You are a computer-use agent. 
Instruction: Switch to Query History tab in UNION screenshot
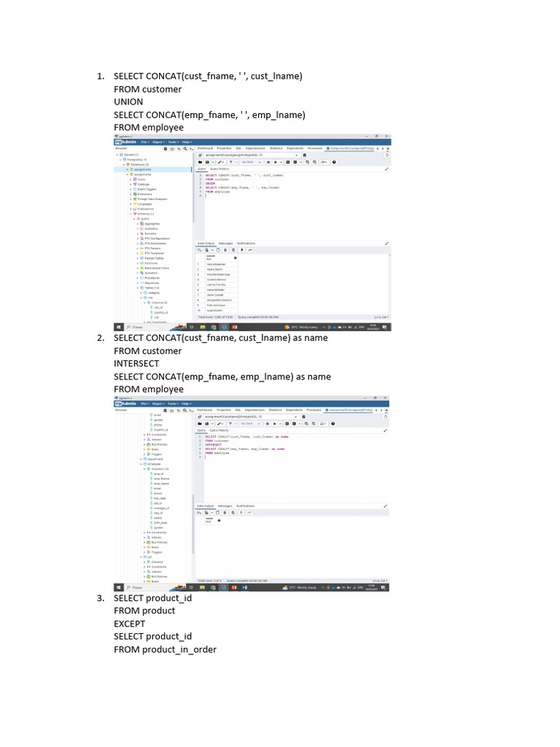219,169
